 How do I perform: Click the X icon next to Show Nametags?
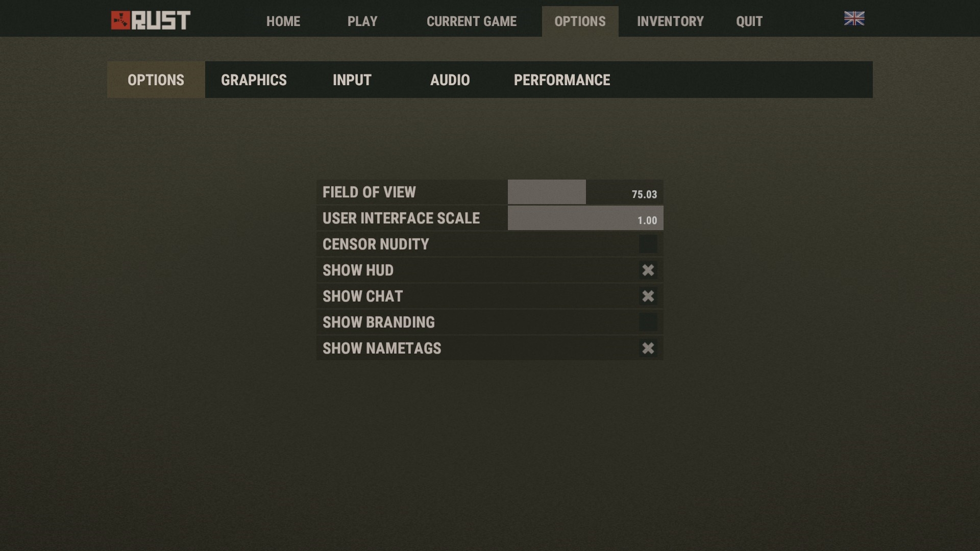coord(648,348)
